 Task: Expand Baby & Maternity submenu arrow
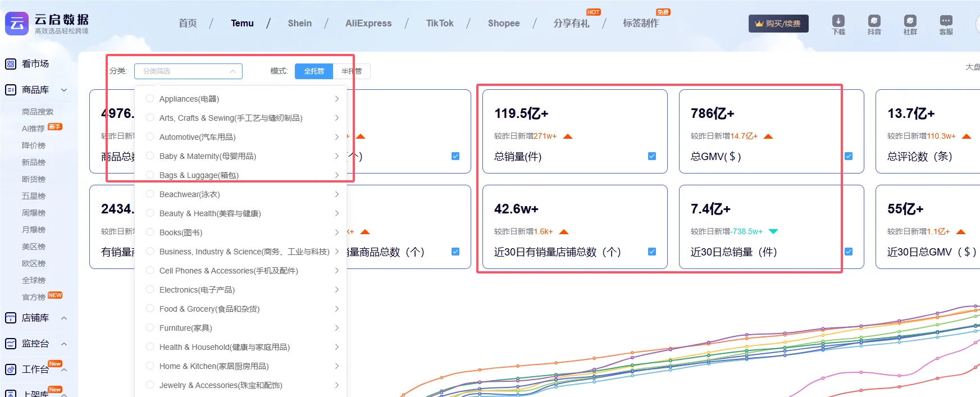coord(337,156)
